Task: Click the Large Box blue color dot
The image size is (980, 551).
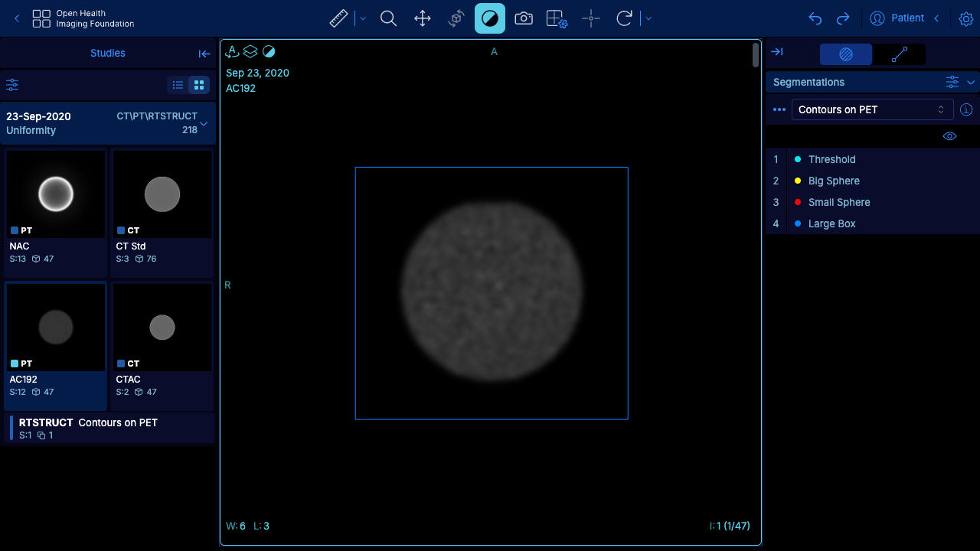Action: 798,223
